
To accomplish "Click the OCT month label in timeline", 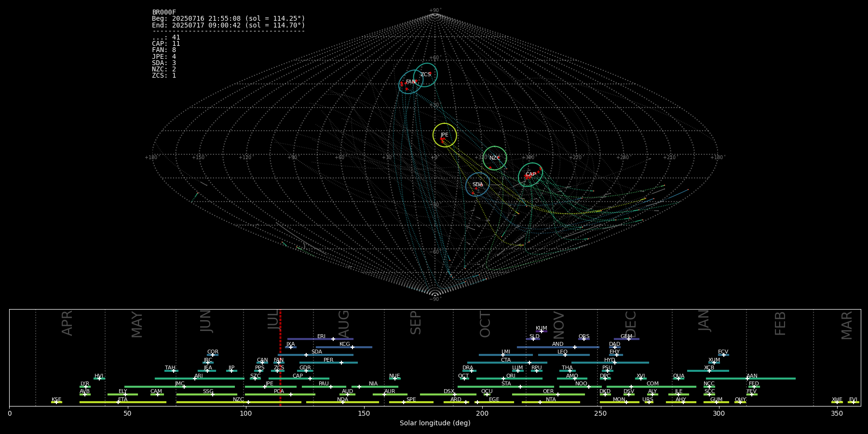I will tap(485, 324).
